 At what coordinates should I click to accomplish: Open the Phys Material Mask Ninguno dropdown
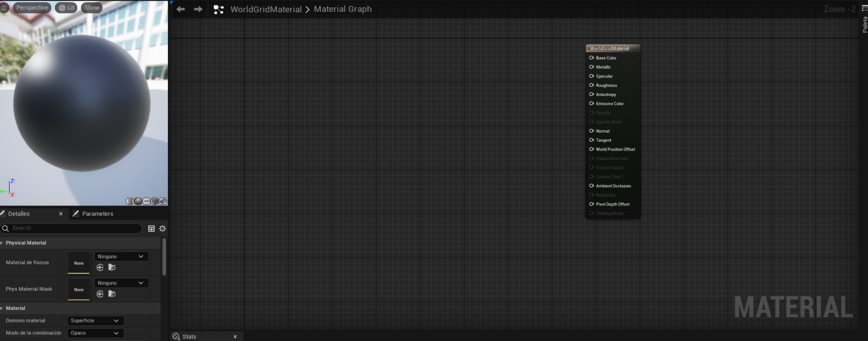[121, 283]
